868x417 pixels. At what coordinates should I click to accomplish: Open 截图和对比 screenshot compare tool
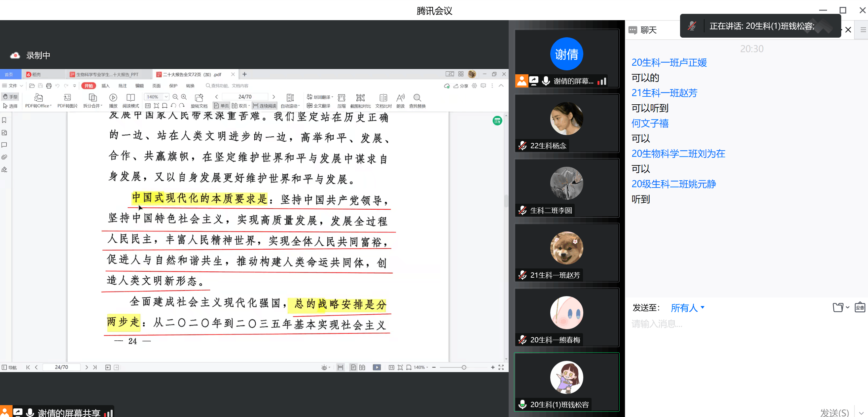(x=360, y=98)
